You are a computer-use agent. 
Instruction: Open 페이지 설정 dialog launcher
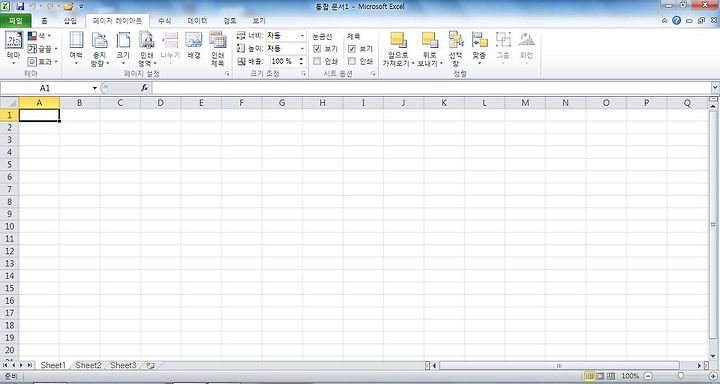[x=227, y=73]
